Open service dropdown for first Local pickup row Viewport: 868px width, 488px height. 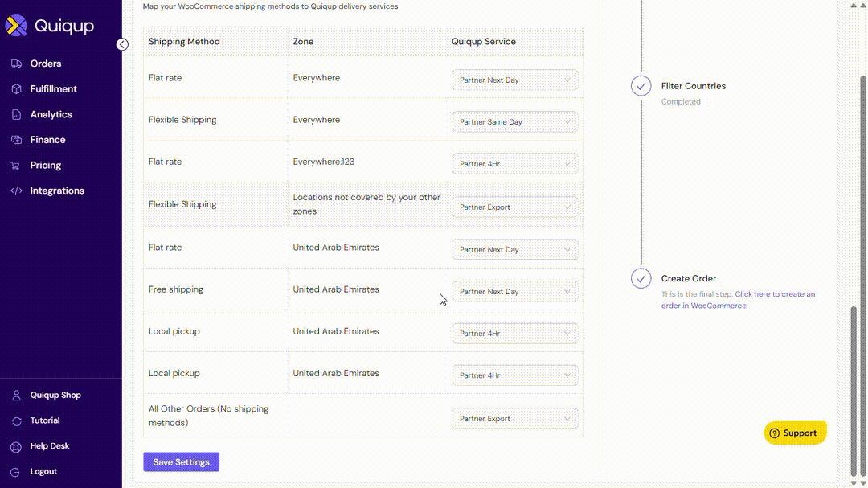pos(515,334)
